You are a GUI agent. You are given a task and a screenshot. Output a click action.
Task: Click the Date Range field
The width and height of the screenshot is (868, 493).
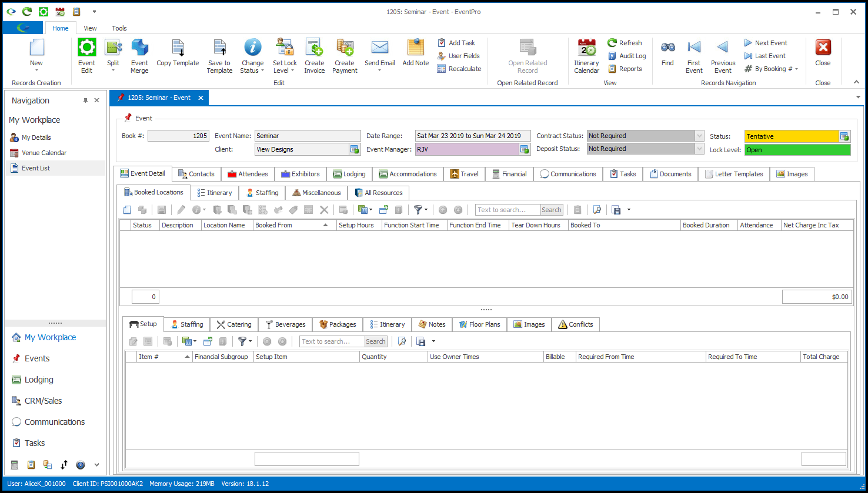tap(473, 136)
